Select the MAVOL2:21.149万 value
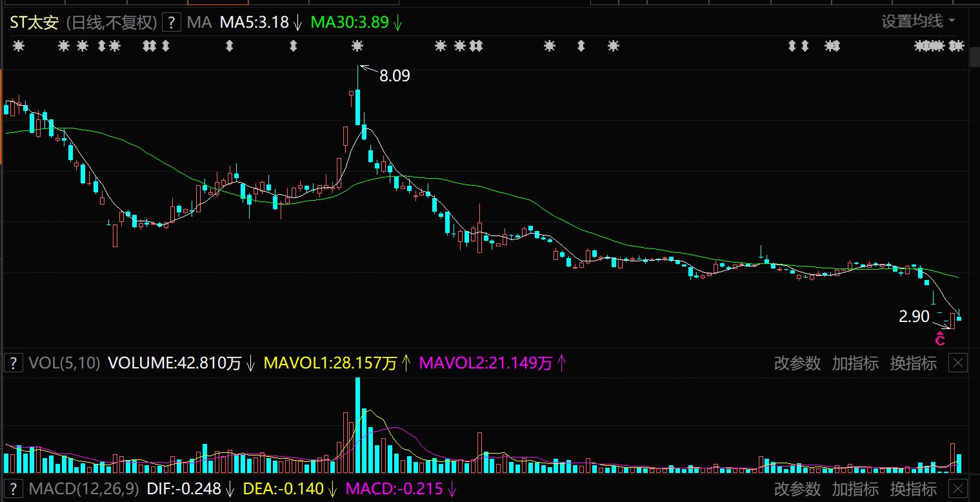This screenshot has width=980, height=502. pos(486,363)
